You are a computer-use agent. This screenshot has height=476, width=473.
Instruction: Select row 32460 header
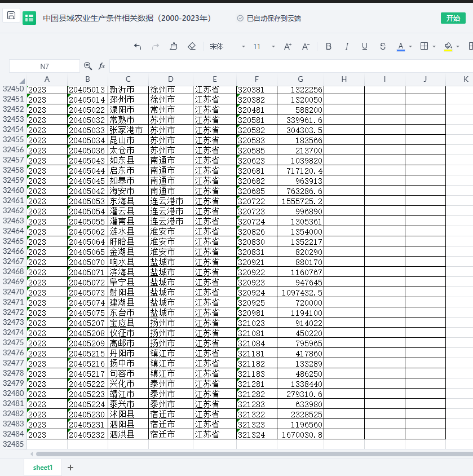tap(14, 190)
